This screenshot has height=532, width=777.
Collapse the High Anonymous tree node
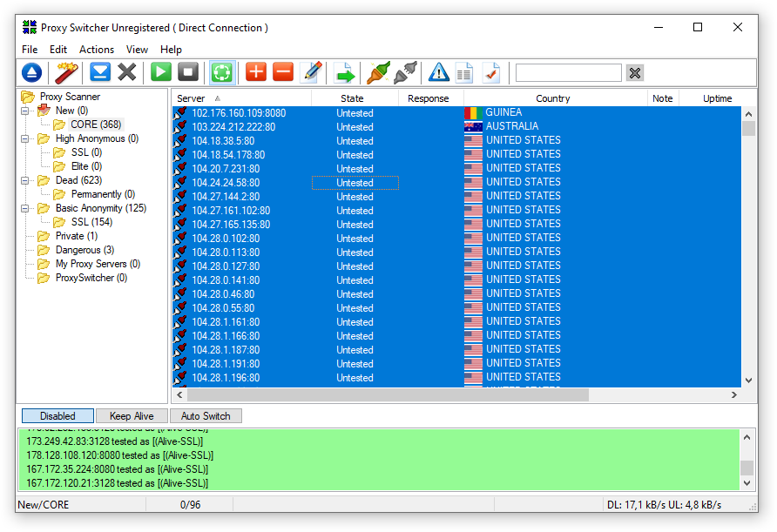coord(27,138)
